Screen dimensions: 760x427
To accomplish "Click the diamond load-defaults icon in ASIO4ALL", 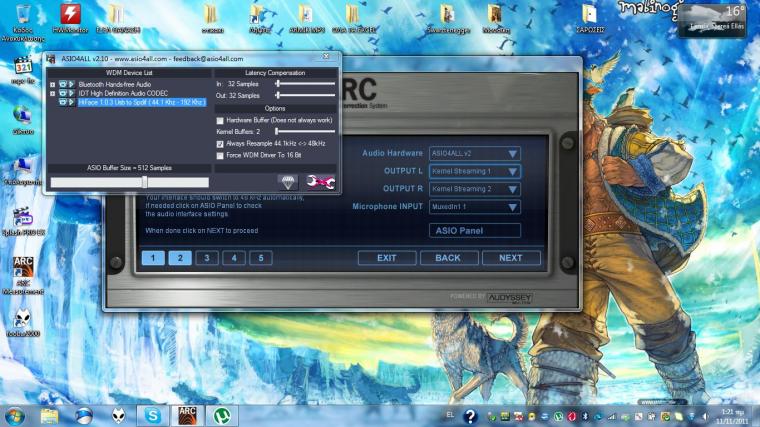I will [288, 181].
